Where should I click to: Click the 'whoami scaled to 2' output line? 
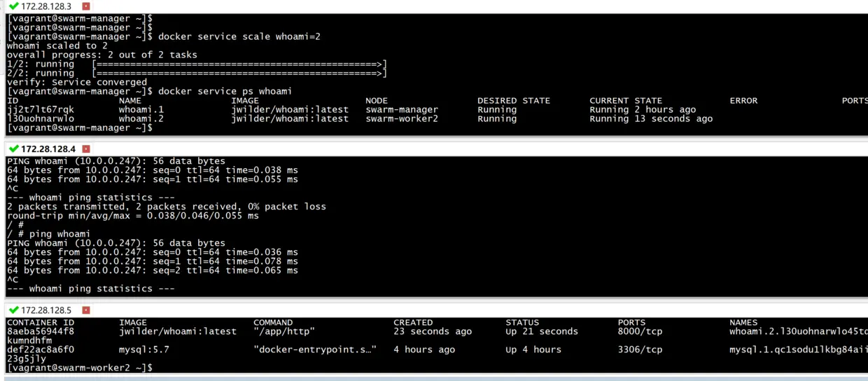click(57, 46)
